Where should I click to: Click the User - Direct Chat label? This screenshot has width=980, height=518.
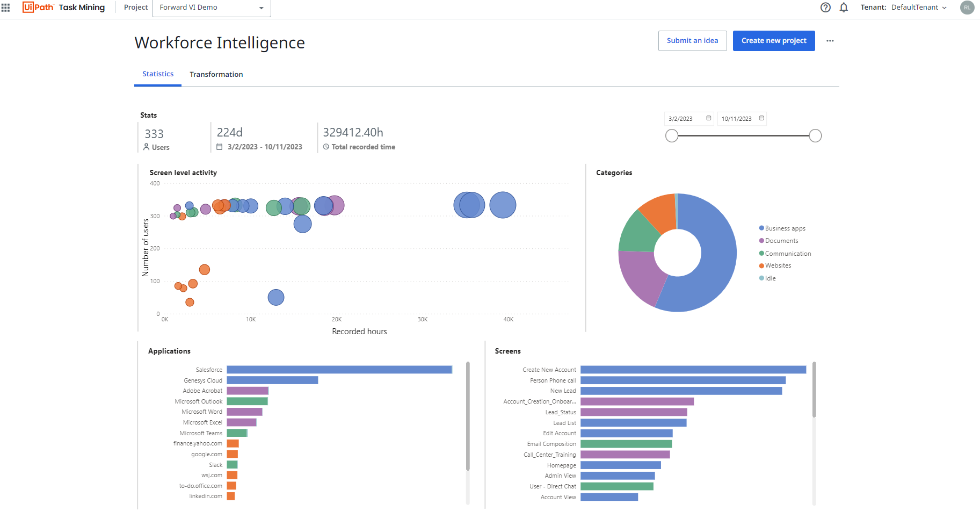[x=553, y=486]
